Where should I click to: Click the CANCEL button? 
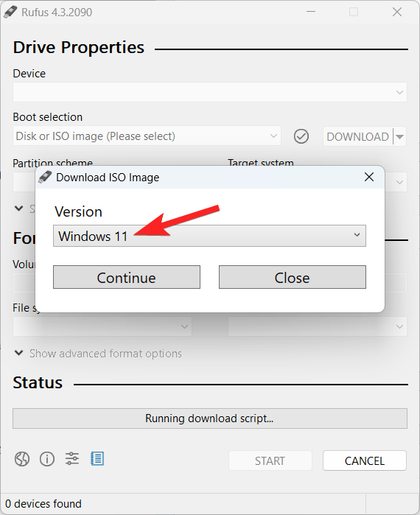[365, 460]
